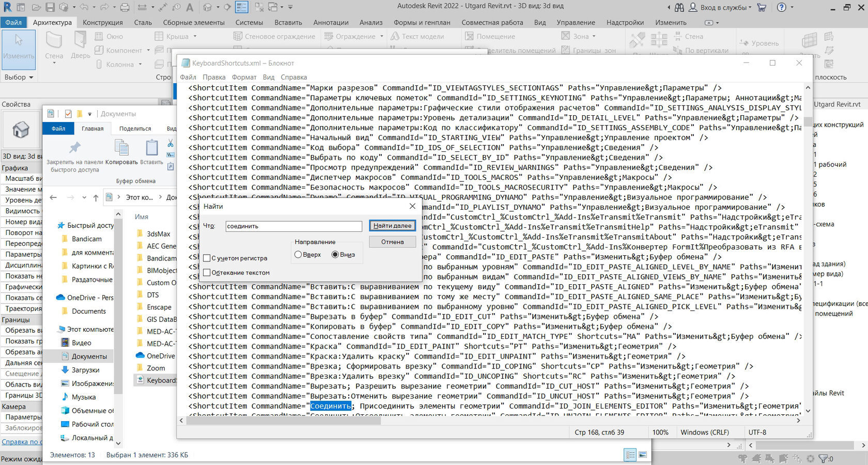
Task: Click the Open folder icon in Revit toolbar
Action: pyautogui.click(x=36, y=7)
